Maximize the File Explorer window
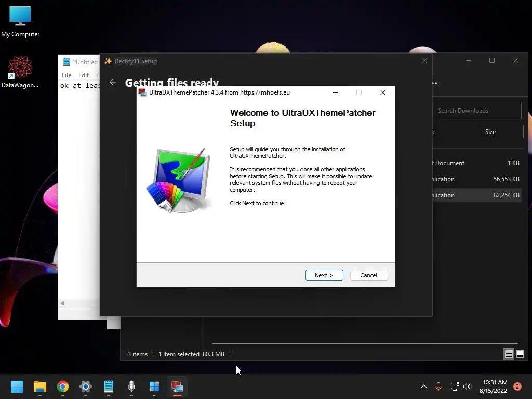 click(492, 60)
